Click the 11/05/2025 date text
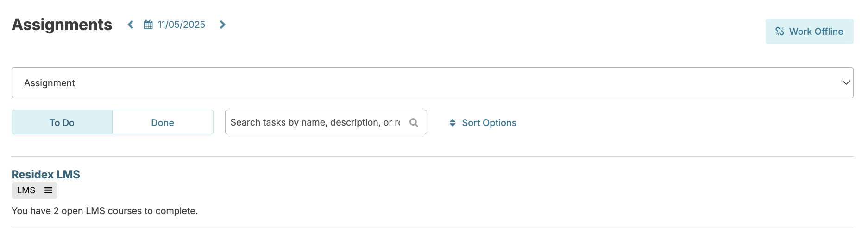Screen dimensions: 868x228 [x=182, y=25]
